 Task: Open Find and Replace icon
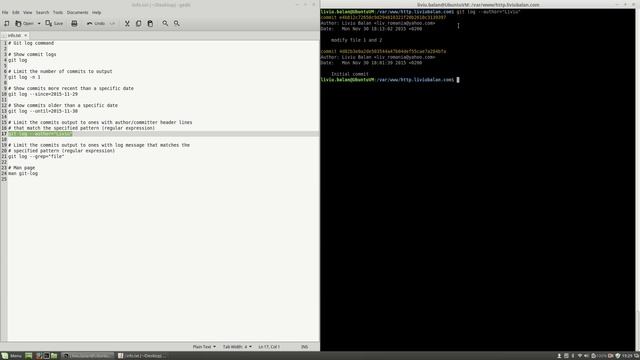pyautogui.click(x=177, y=24)
